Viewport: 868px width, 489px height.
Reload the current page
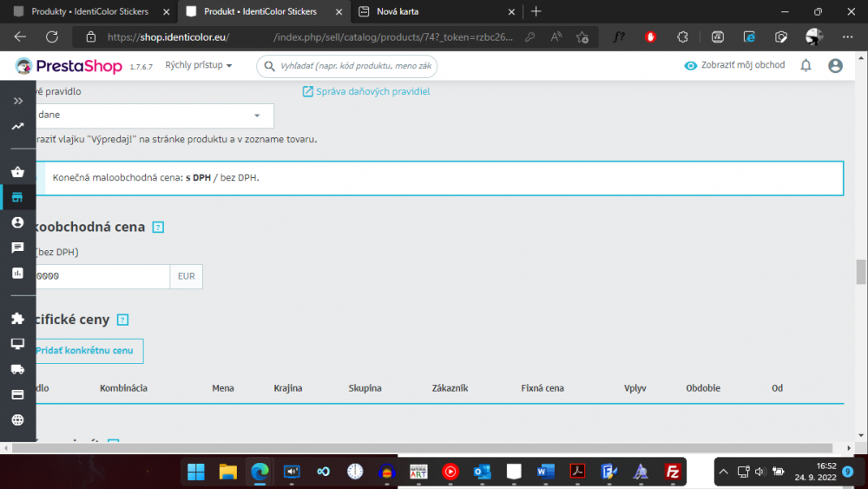[x=52, y=37]
